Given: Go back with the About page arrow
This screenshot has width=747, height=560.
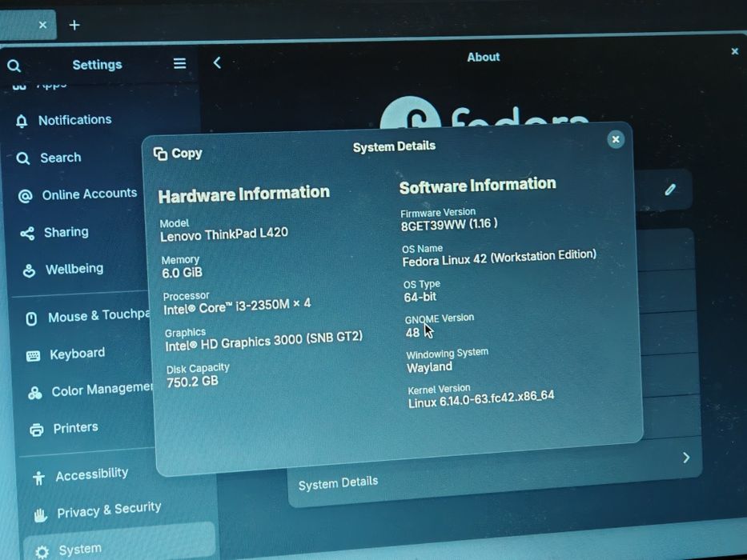Looking at the screenshot, I should coord(217,62).
